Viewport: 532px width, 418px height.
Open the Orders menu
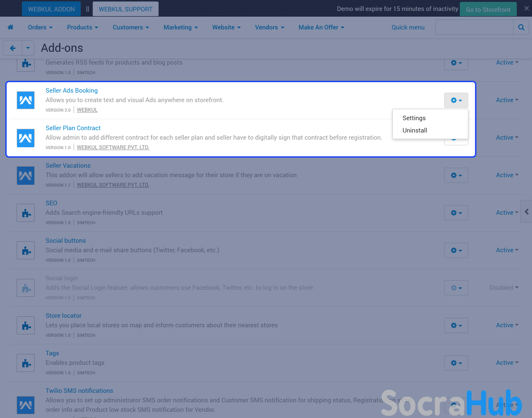[40, 27]
